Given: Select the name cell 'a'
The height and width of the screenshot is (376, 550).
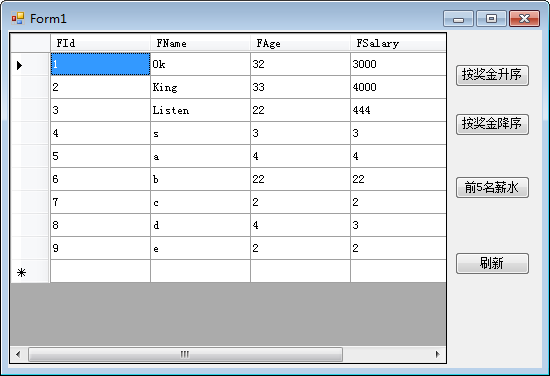Looking at the screenshot, I should point(201,156).
